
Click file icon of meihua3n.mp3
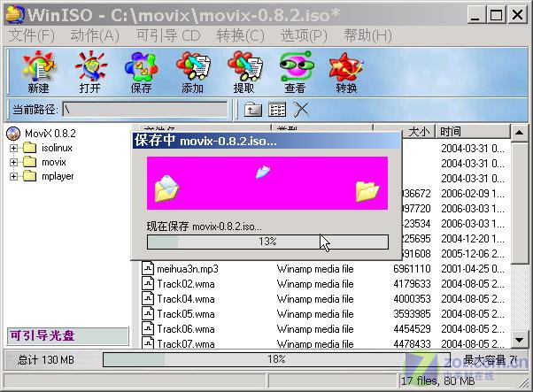click(148, 268)
